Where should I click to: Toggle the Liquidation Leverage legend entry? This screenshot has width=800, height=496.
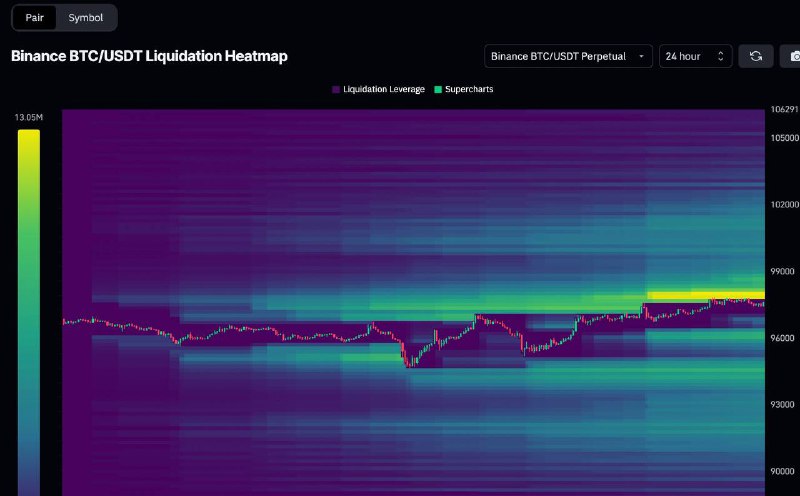(x=378, y=89)
